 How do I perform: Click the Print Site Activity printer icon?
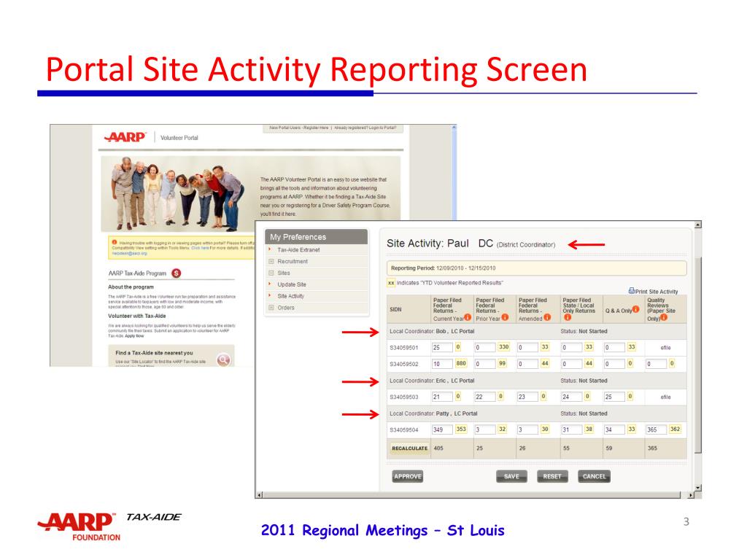pos(631,290)
